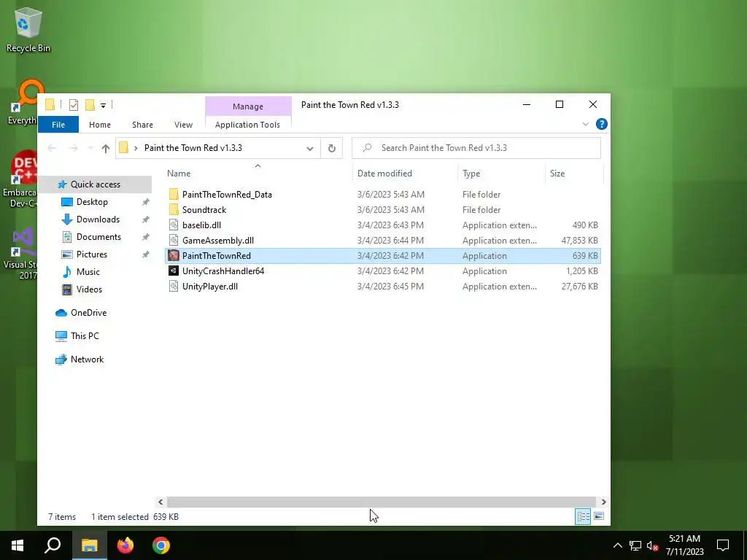Screen dimensions: 747x560
Task: Select Music in the navigation pane
Action: click(x=88, y=272)
